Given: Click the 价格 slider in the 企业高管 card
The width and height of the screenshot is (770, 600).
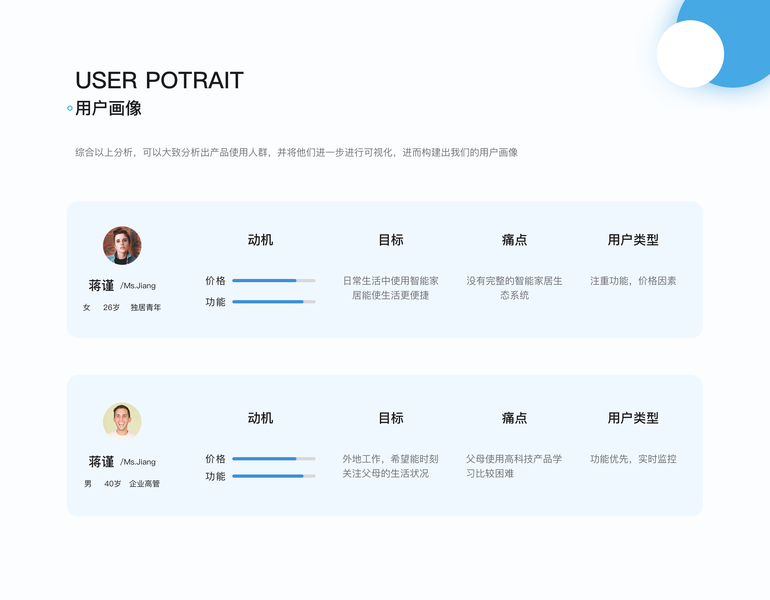Looking at the screenshot, I should point(274,459).
